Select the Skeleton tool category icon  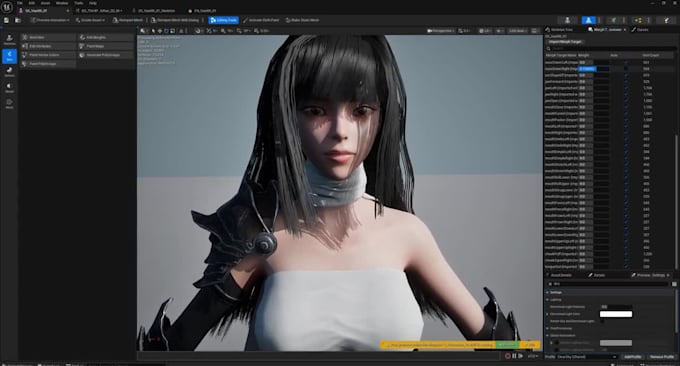coord(9,40)
